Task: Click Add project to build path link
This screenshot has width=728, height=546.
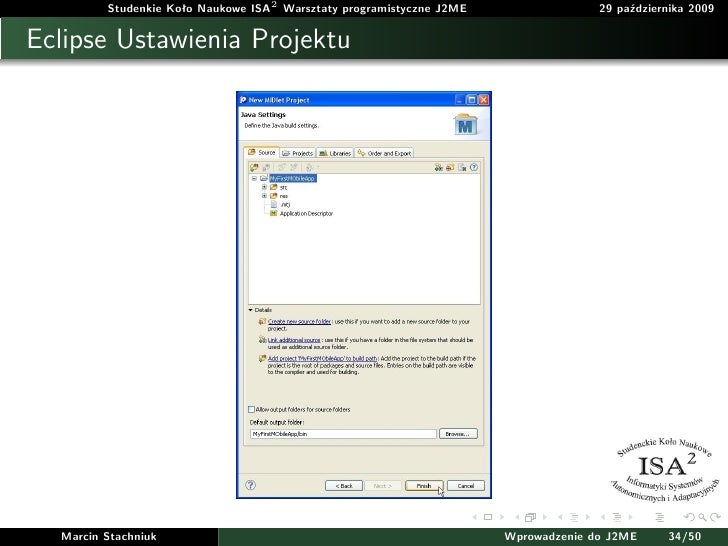Action: click(x=322, y=358)
